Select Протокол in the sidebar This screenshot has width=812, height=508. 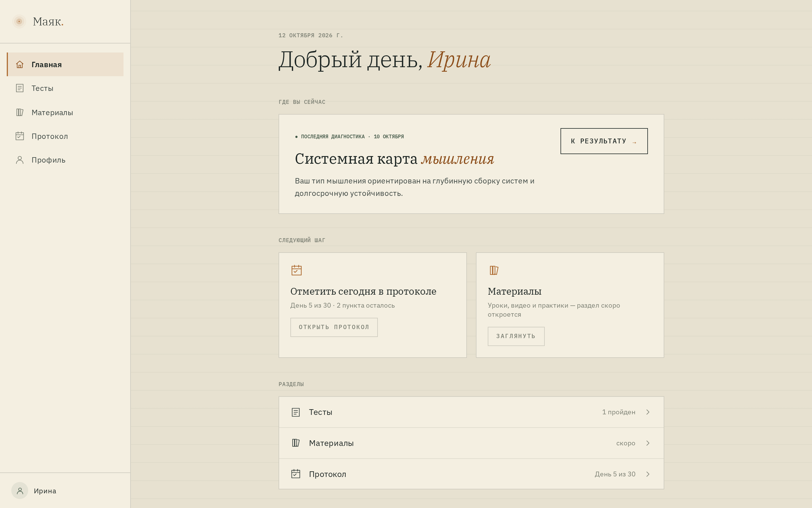click(x=65, y=136)
